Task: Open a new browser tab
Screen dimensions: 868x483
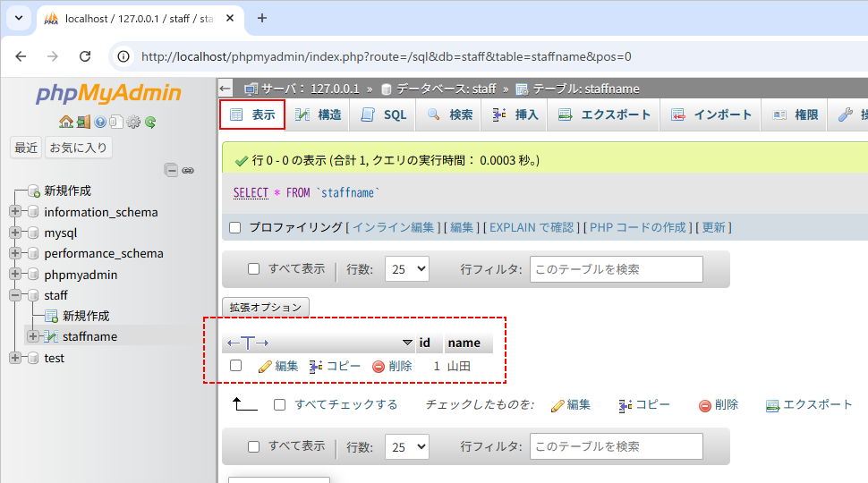Action: [262, 18]
